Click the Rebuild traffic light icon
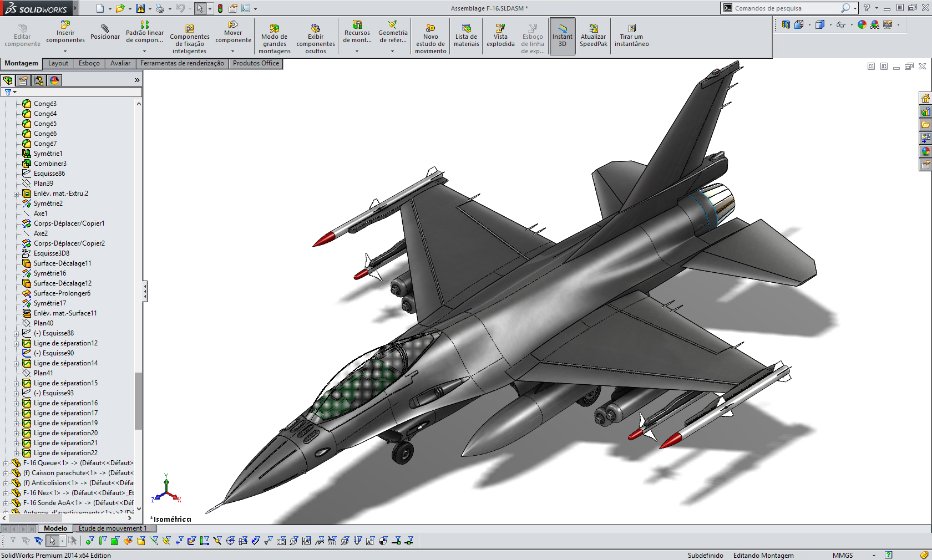Screen dimensions: 932x560 coord(220,8)
